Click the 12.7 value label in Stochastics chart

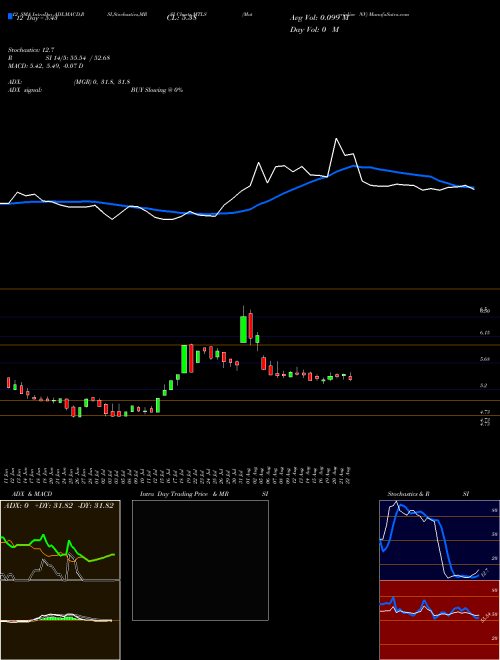484,572
